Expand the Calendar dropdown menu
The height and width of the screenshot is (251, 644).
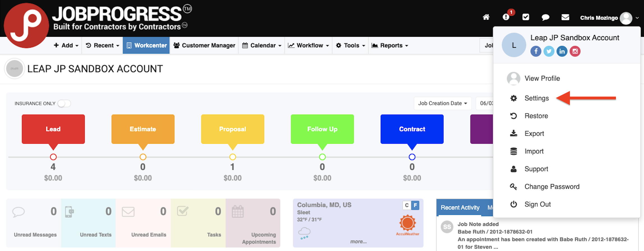click(262, 45)
